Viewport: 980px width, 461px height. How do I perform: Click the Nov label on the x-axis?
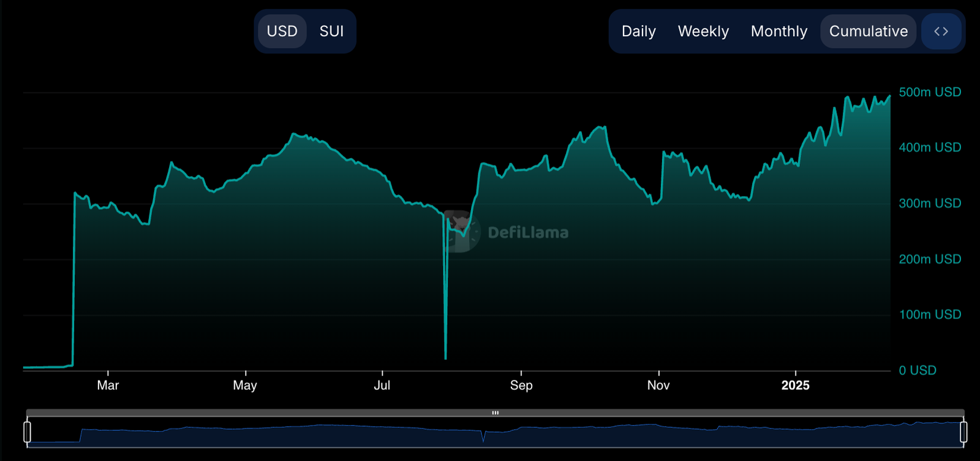tap(658, 385)
